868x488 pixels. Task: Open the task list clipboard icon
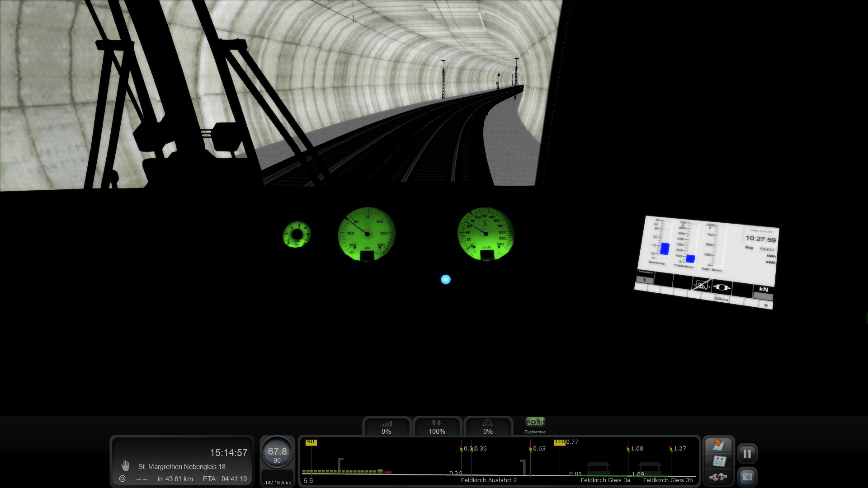[718, 461]
